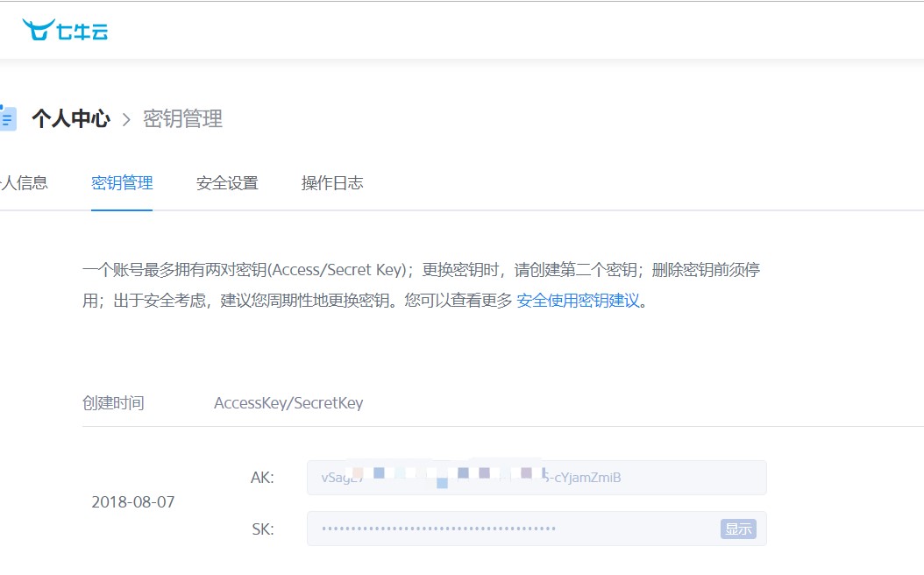
Task: Click the personal center document icon
Action: [x=8, y=117]
